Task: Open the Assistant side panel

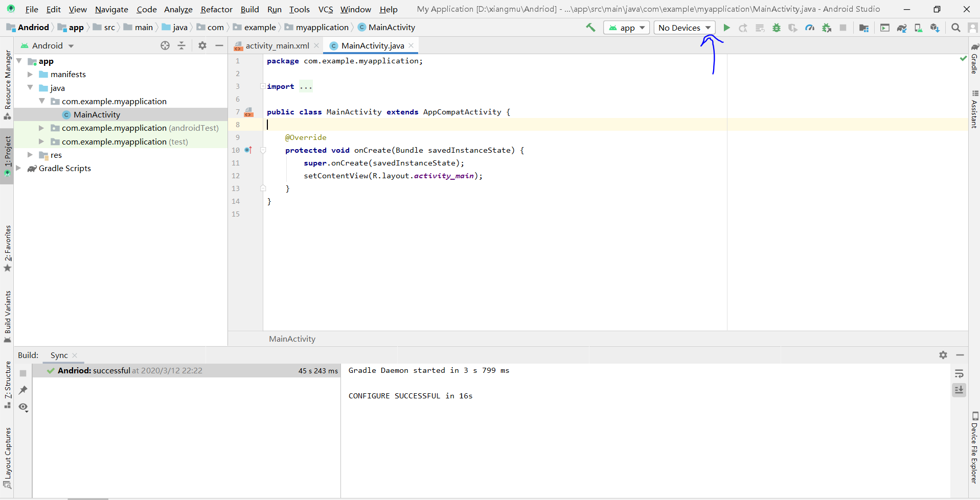Action: coord(974,109)
